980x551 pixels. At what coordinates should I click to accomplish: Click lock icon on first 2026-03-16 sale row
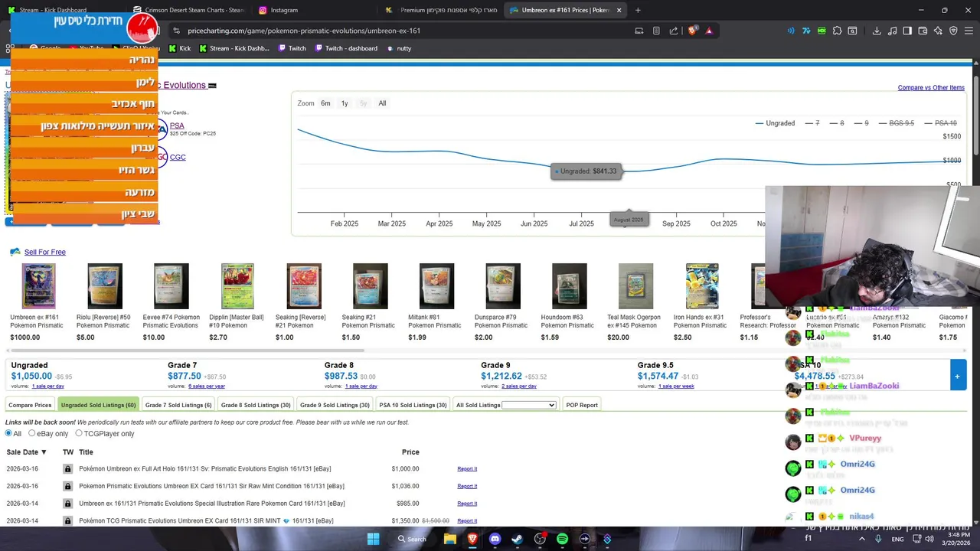tap(68, 468)
